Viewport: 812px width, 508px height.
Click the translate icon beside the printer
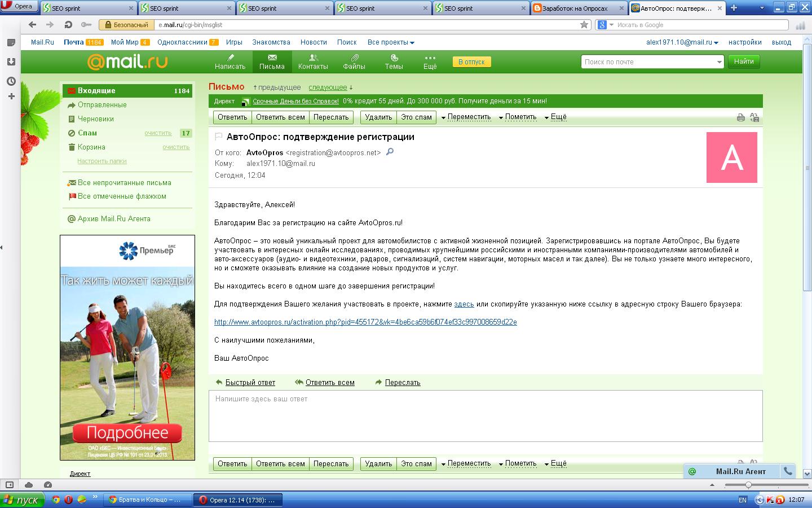[x=754, y=117]
